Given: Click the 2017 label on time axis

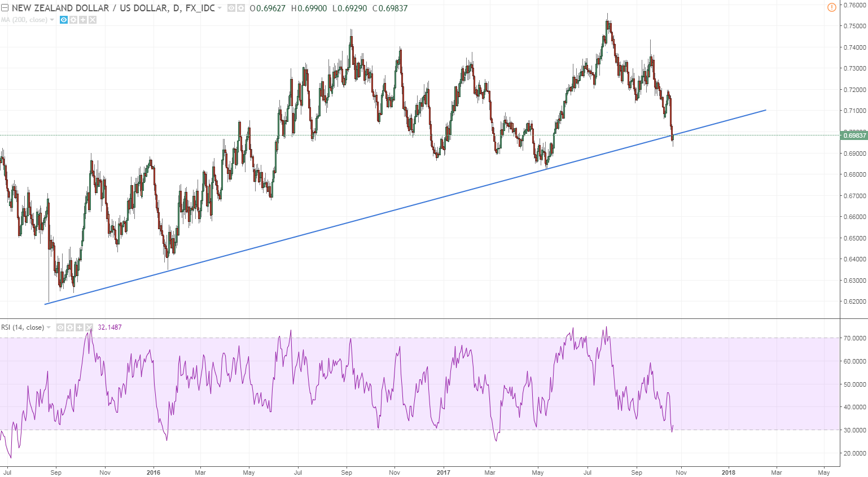Looking at the screenshot, I should point(444,472).
